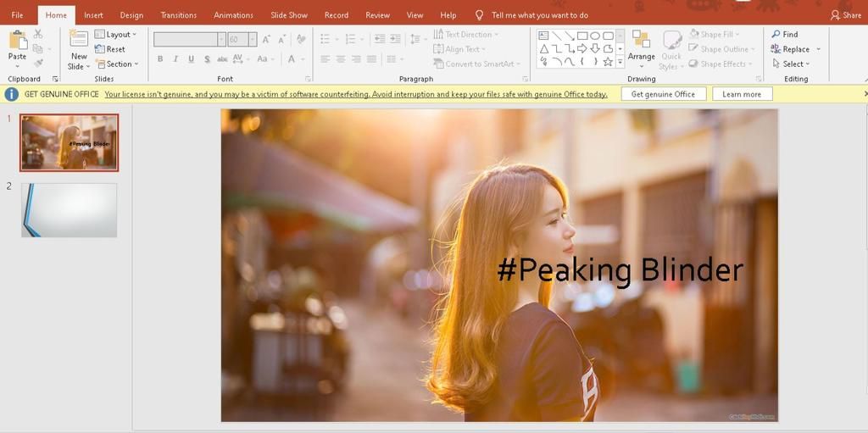Increase list indent level
Viewport: 868px width, 433px height.
click(395, 39)
